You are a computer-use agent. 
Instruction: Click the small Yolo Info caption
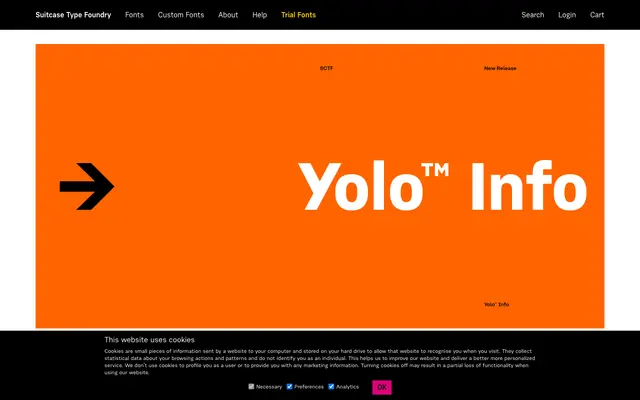(x=496, y=304)
